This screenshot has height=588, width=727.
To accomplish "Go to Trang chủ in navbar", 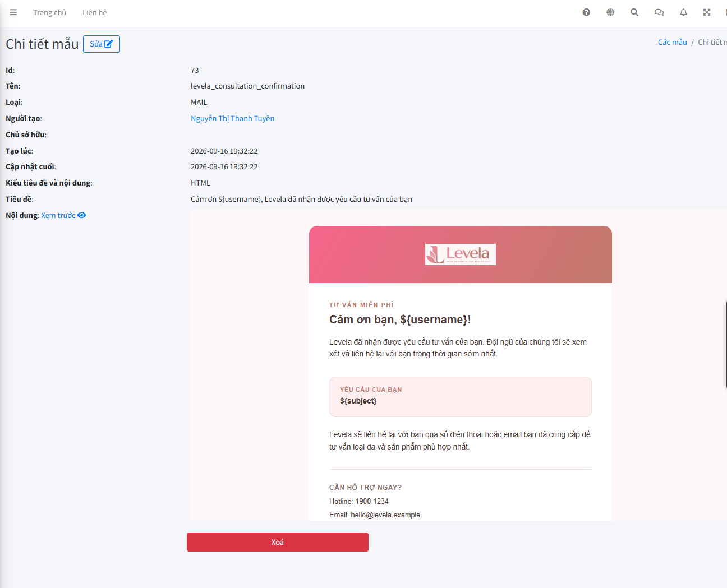I will point(49,12).
